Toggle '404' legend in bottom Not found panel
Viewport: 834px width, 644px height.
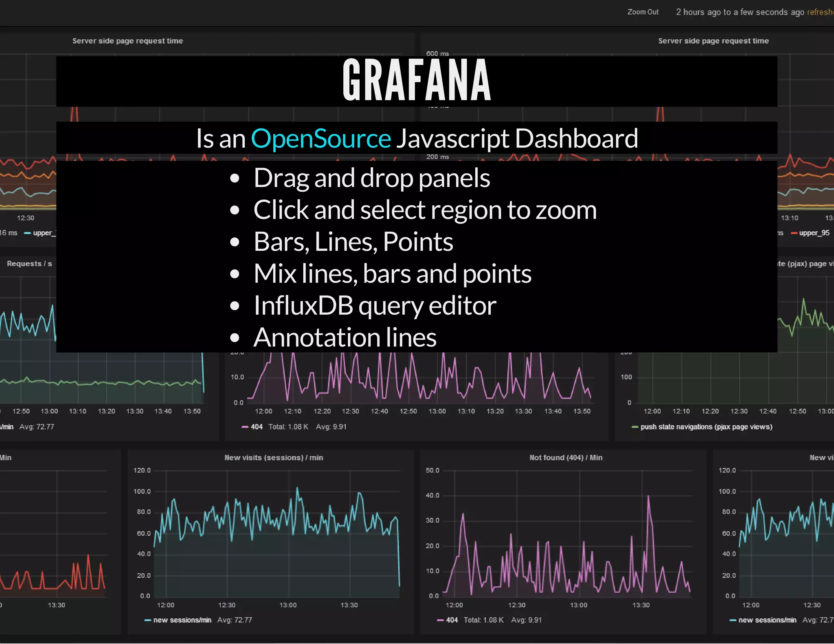click(x=452, y=620)
